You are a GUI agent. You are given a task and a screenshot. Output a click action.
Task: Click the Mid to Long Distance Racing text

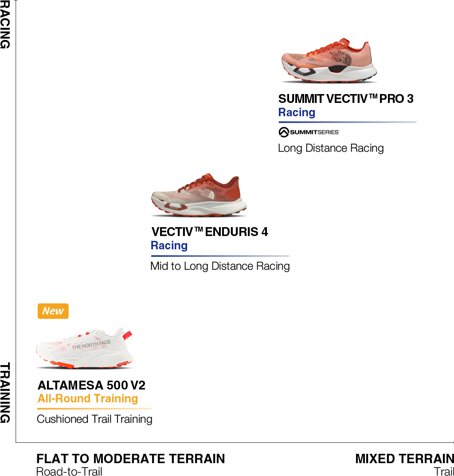click(220, 266)
